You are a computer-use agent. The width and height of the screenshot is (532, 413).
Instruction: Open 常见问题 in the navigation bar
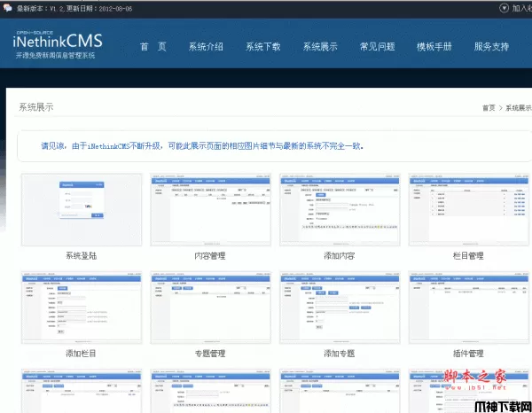[x=378, y=46]
